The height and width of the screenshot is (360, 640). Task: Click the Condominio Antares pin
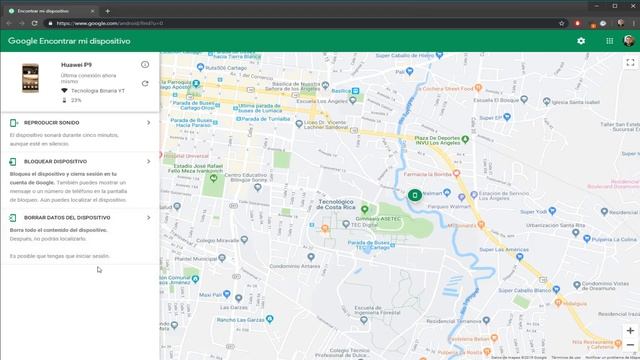point(311,257)
